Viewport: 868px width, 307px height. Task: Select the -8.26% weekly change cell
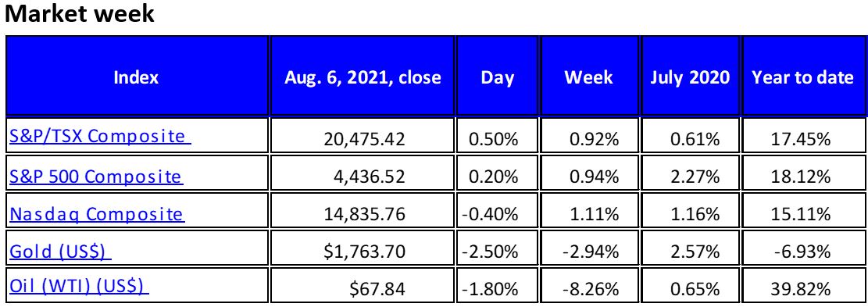pos(588,287)
